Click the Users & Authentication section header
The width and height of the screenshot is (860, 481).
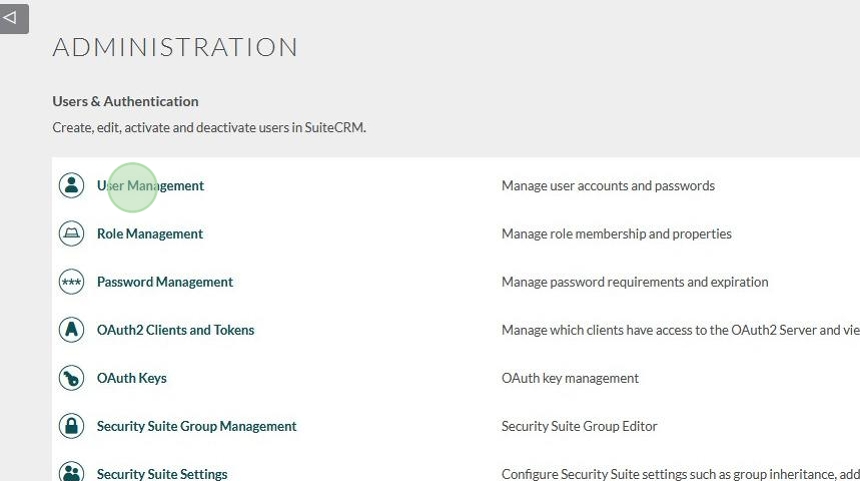coord(125,101)
